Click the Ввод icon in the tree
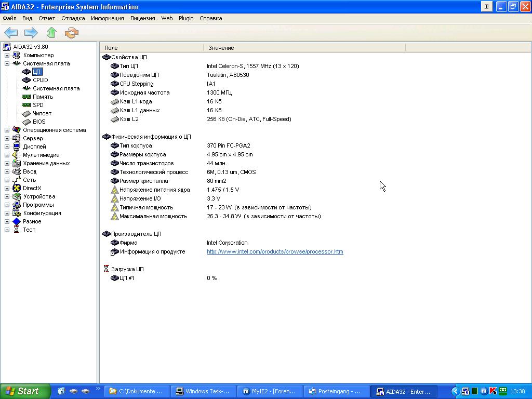Image resolution: width=532 pixels, height=399 pixels. 16,171
